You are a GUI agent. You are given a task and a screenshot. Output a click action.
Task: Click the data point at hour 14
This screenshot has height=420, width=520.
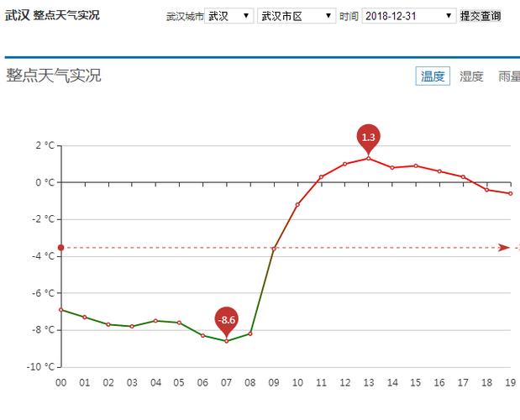(x=392, y=168)
